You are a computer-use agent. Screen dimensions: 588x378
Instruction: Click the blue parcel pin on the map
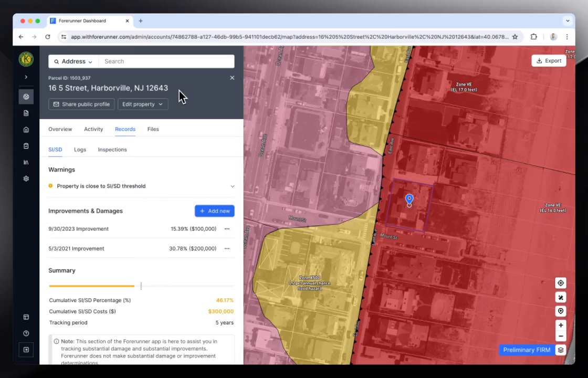pyautogui.click(x=409, y=199)
